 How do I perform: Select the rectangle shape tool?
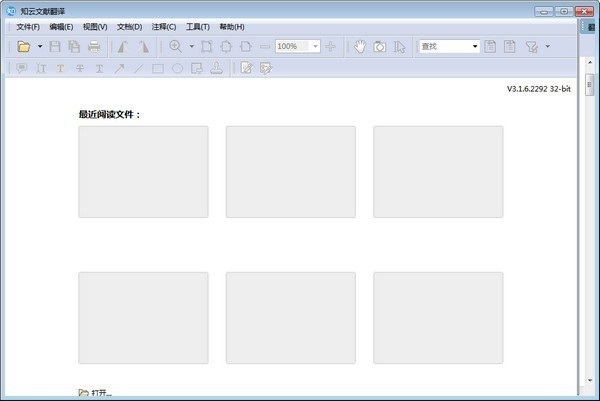click(158, 69)
